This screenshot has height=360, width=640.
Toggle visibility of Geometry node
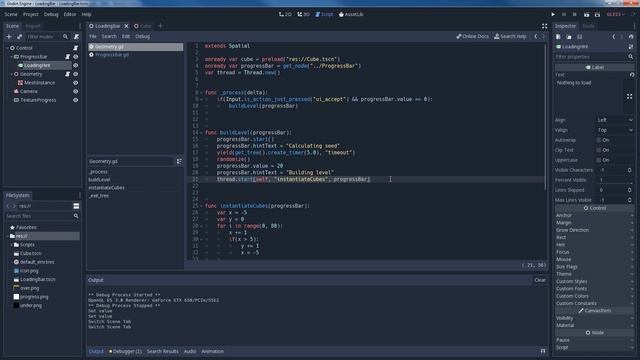76,74
